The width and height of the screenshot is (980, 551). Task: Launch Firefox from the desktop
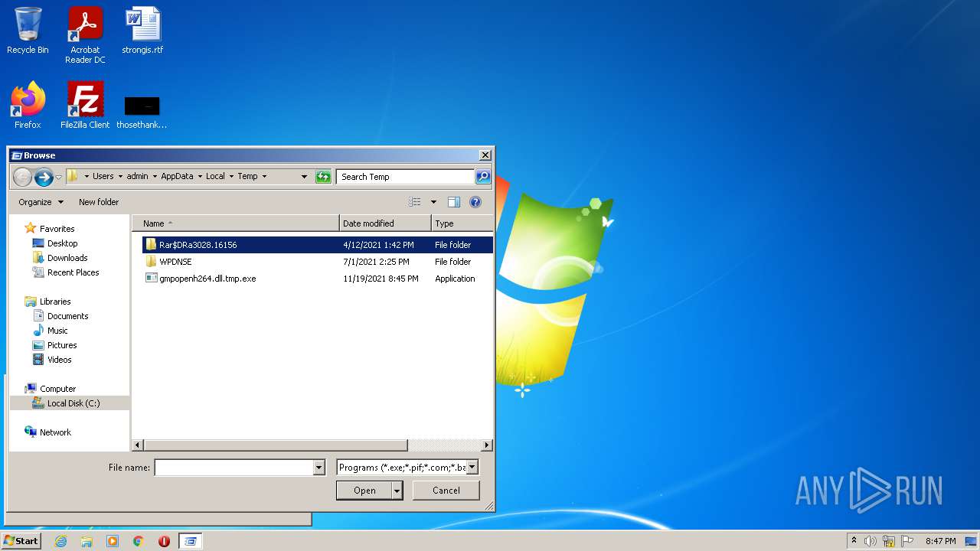pos(28,105)
